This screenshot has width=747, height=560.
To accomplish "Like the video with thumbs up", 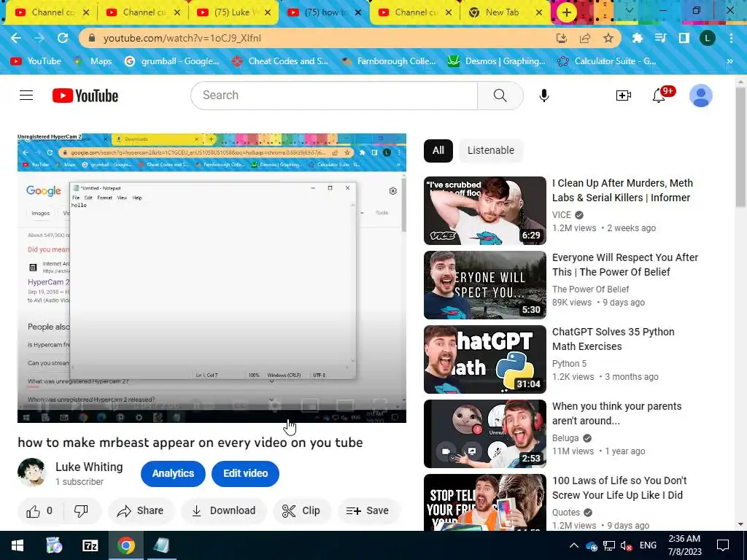I will (39, 511).
